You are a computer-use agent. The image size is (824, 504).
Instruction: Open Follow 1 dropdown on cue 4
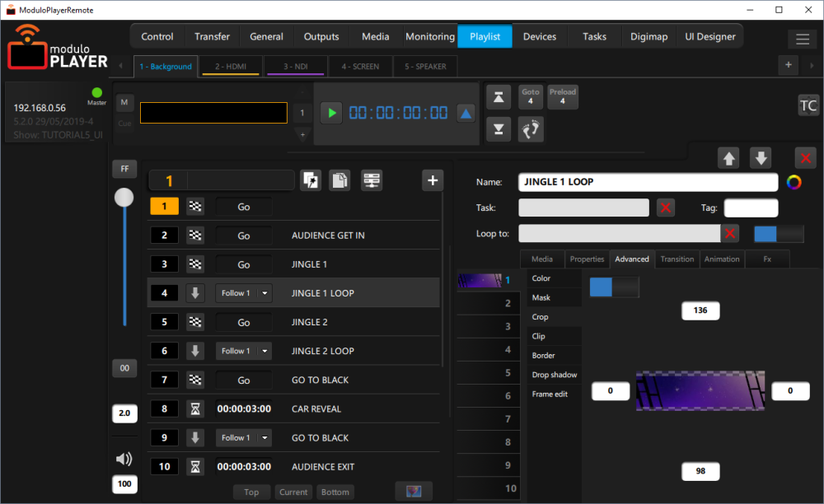[264, 293]
